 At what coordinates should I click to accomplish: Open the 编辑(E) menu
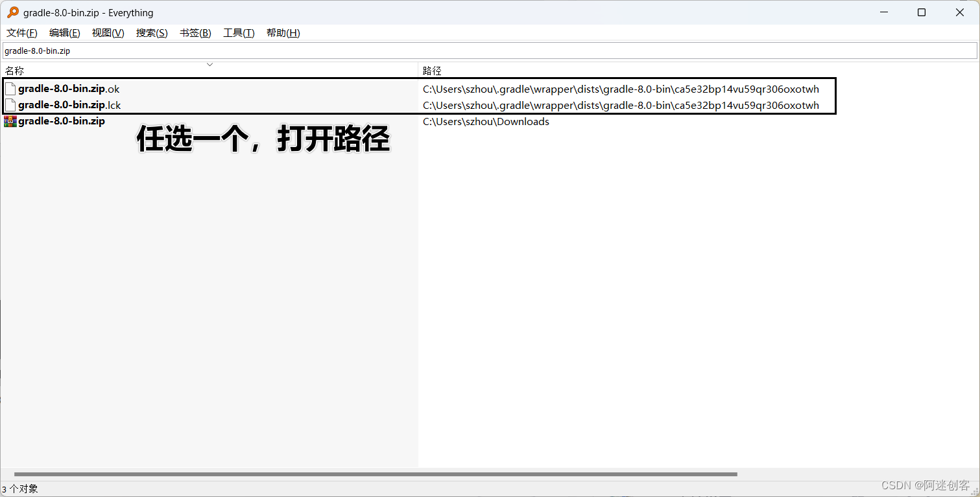pyautogui.click(x=65, y=33)
